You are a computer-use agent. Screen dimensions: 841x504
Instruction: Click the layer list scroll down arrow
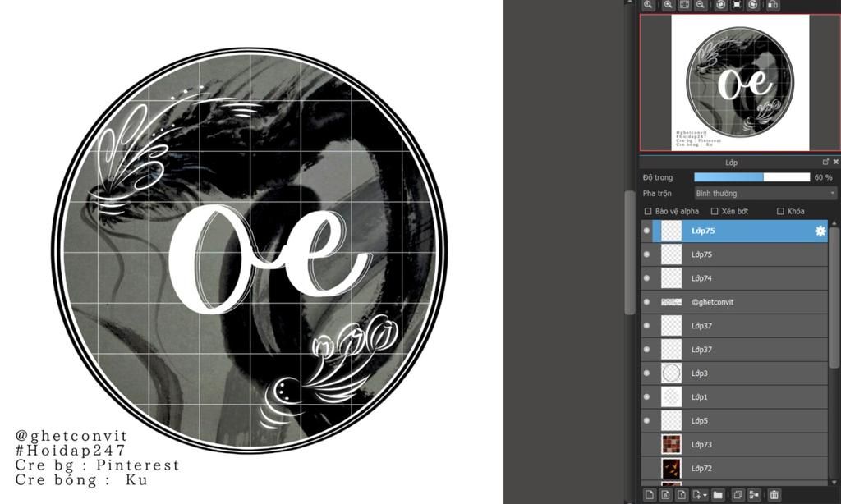coord(834,483)
